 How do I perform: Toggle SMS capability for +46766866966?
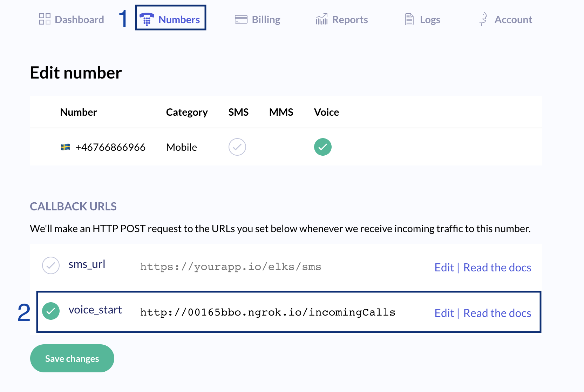pos(237,147)
